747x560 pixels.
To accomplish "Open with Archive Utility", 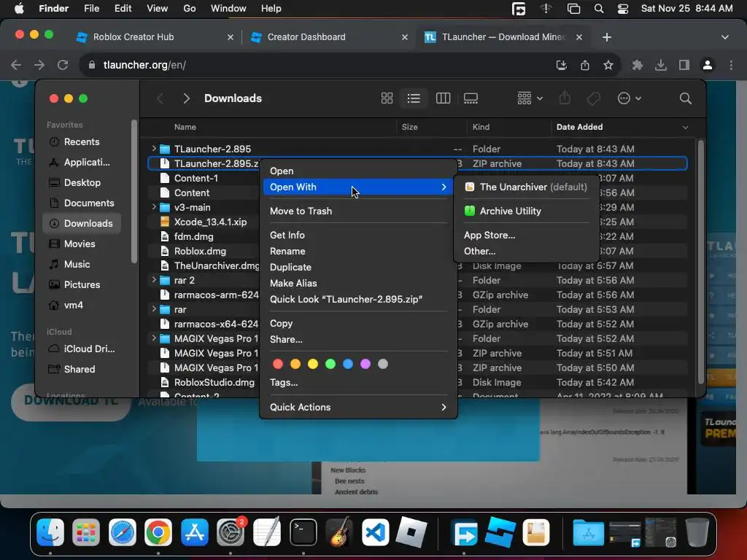I will [526, 211].
